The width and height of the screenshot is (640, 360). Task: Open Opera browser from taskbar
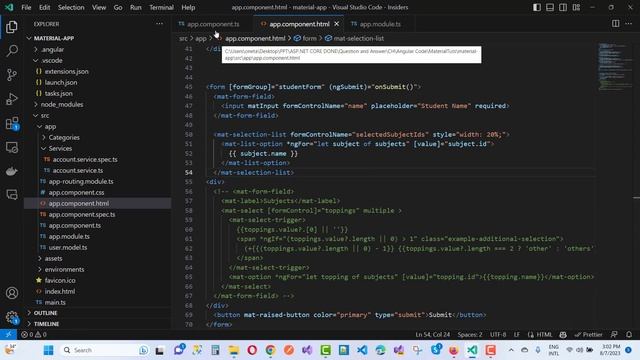pyautogui.click(x=252, y=350)
